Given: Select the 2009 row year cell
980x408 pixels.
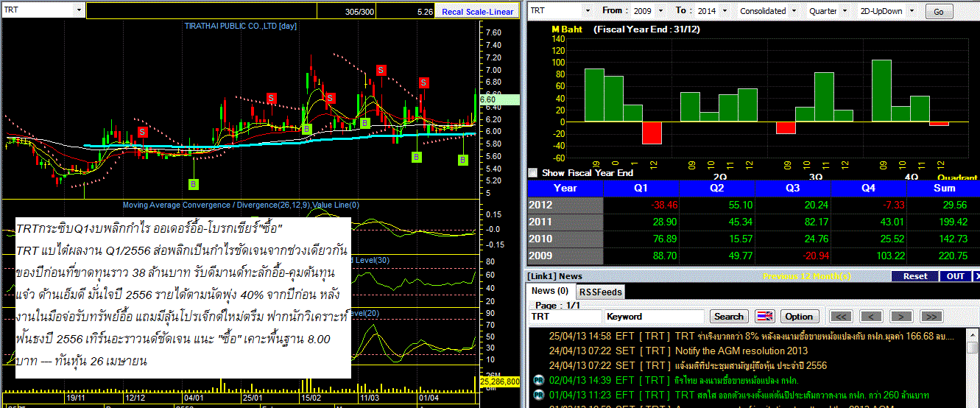Looking at the screenshot, I should [x=565, y=256].
